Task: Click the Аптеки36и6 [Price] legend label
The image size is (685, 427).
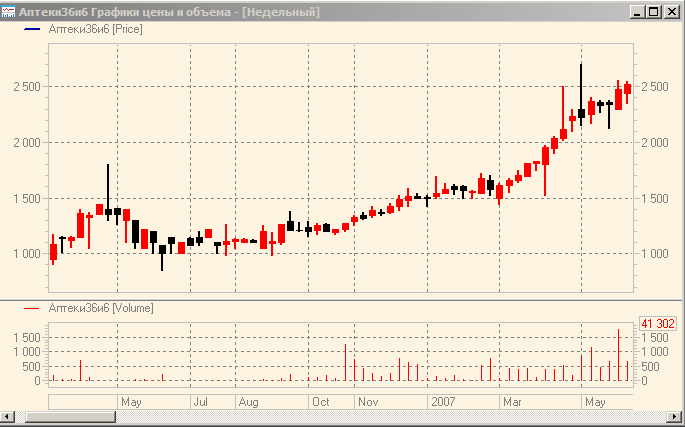Action: [95, 29]
